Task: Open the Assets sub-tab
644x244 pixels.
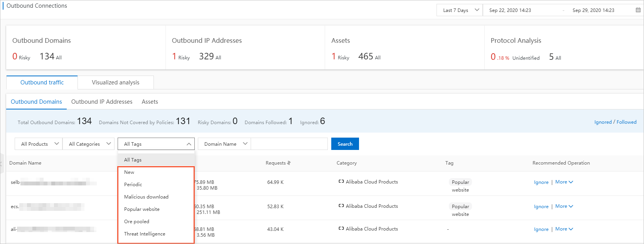Action: 150,102
